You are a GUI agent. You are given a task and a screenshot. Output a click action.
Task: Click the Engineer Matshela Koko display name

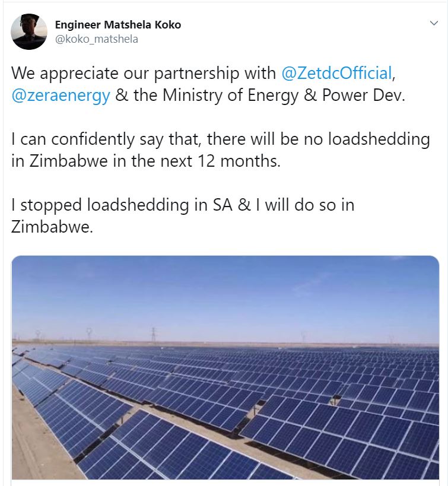[x=118, y=24]
